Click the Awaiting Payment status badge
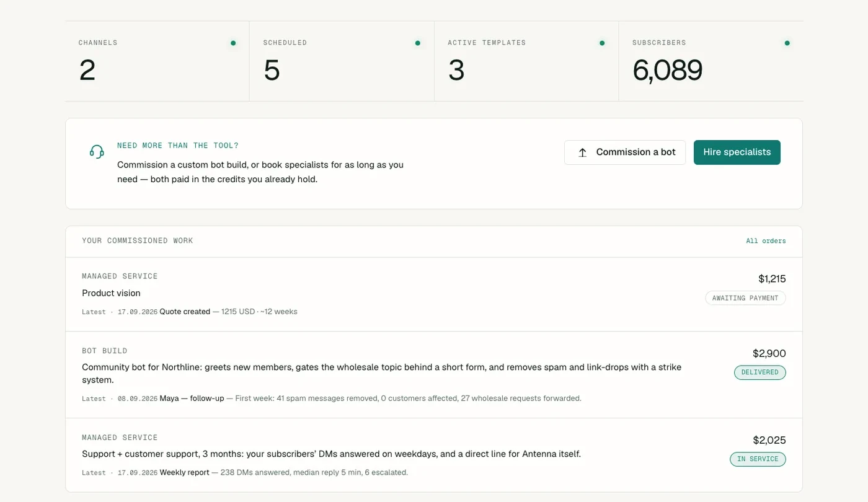This screenshot has height=502, width=868. coord(745,298)
